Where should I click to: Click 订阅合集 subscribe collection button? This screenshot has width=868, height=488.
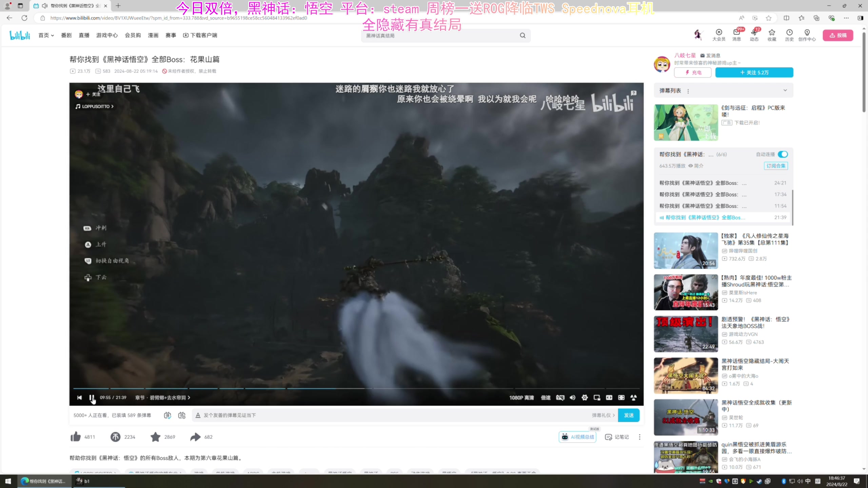776,166
